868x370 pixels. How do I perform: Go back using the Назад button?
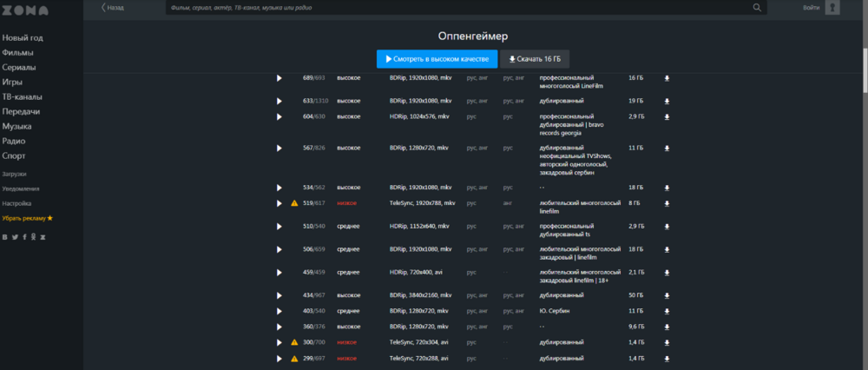pos(112,8)
